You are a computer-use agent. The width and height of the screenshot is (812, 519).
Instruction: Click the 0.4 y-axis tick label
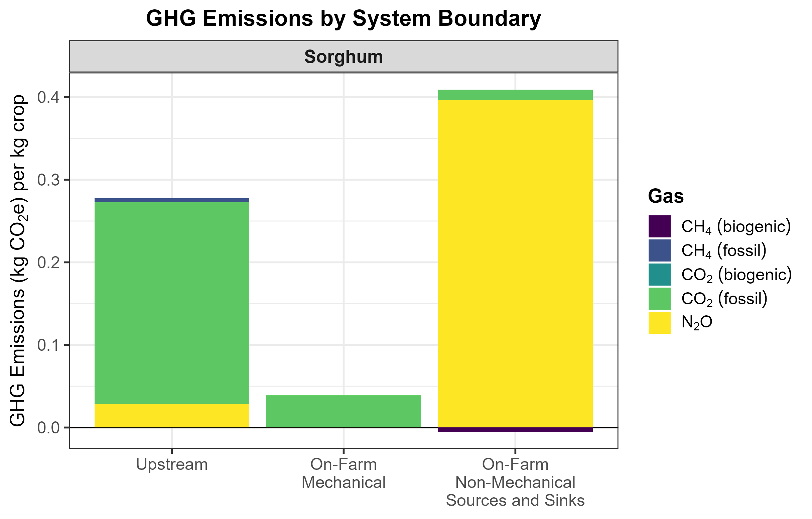[48, 98]
